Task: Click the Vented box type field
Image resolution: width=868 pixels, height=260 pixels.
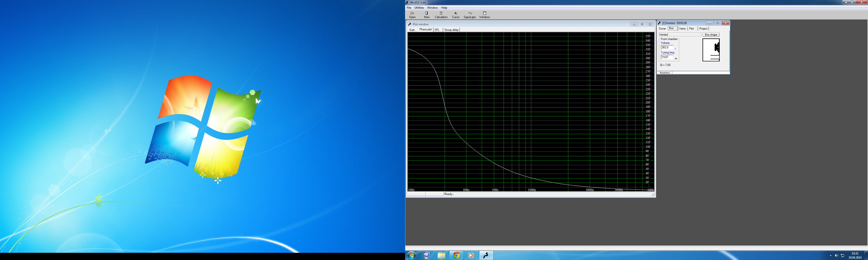Action: pyautogui.click(x=680, y=35)
